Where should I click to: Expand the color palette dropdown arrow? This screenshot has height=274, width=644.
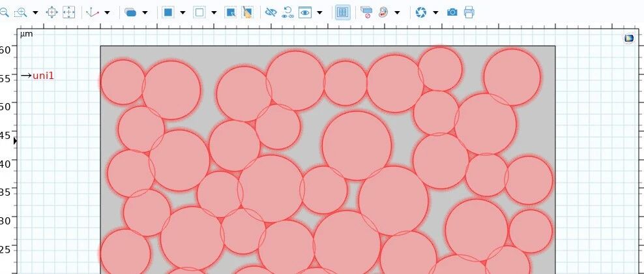pyautogui.click(x=397, y=13)
